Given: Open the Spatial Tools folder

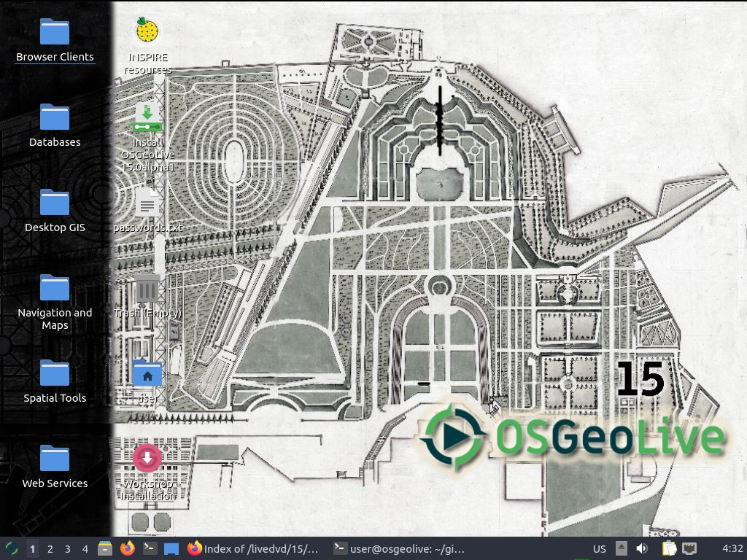Looking at the screenshot, I should [x=55, y=374].
